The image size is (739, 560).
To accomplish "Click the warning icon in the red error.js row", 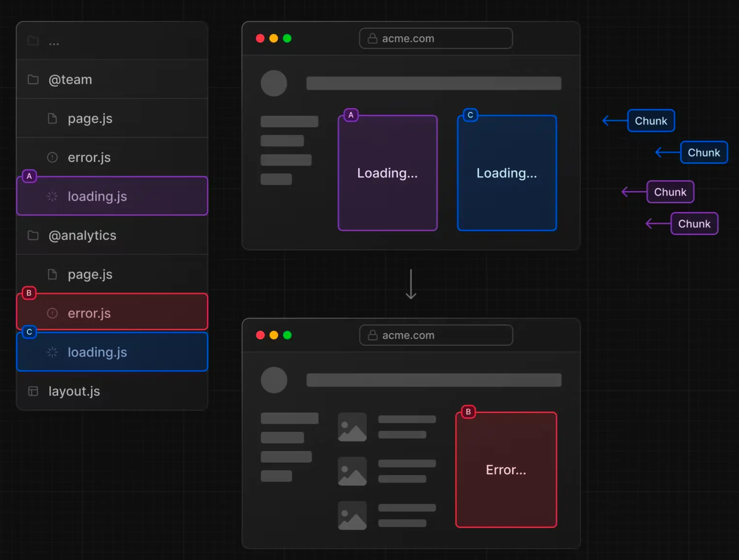I will [x=52, y=313].
